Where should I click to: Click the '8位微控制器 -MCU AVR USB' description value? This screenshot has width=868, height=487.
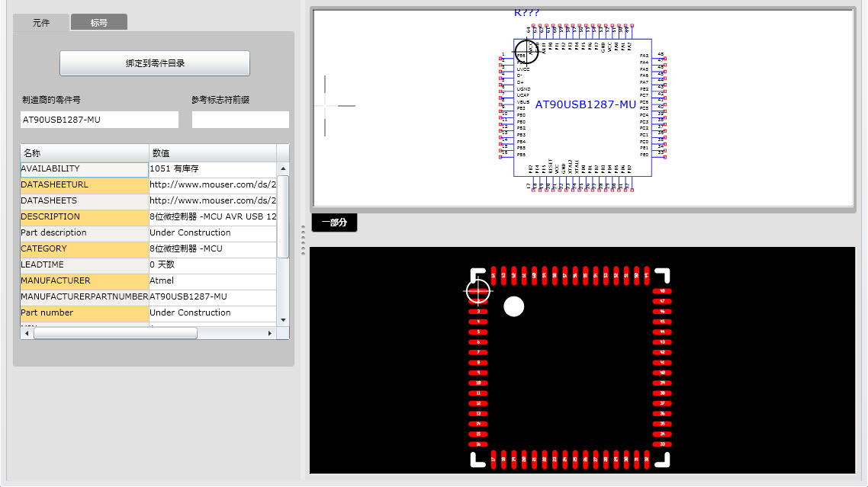click(213, 217)
